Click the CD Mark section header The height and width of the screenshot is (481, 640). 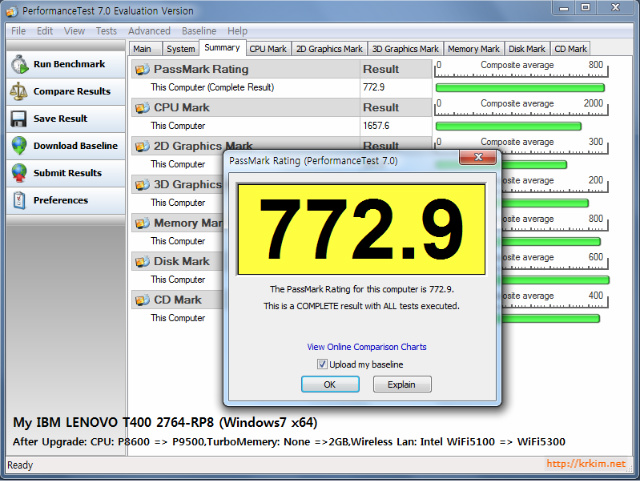tap(178, 300)
